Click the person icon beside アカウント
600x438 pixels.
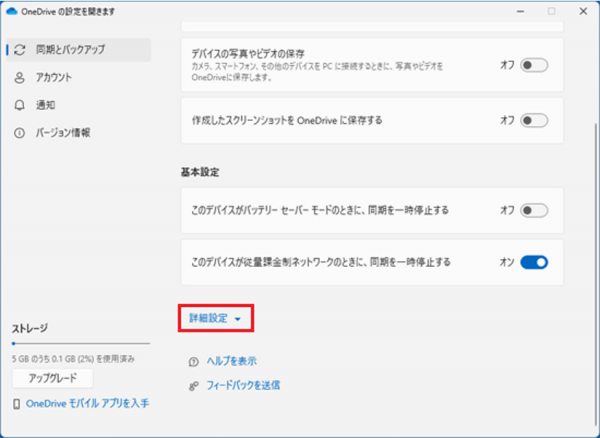20,77
